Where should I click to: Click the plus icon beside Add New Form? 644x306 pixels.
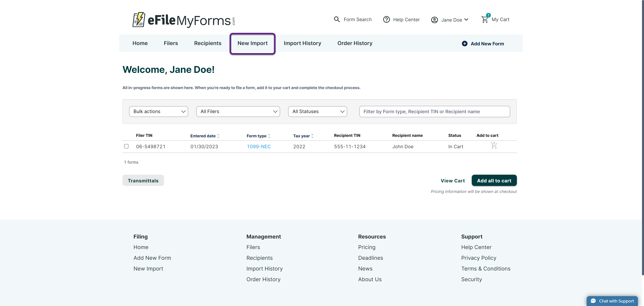point(465,44)
